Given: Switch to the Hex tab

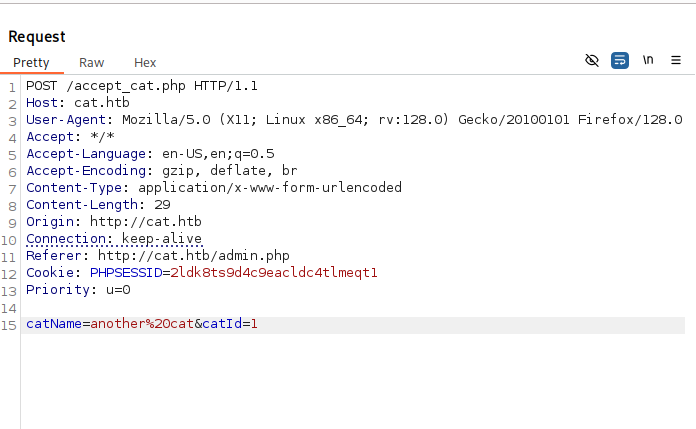Looking at the screenshot, I should 145,63.
